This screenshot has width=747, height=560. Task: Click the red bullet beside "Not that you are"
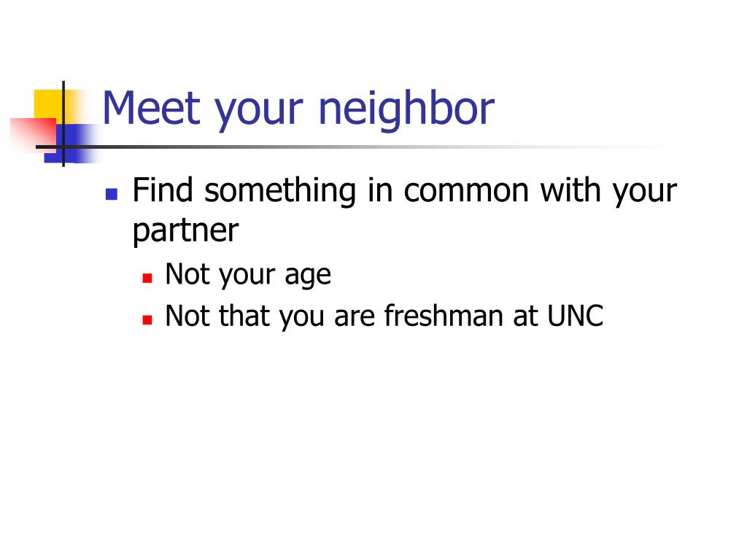click(x=147, y=319)
